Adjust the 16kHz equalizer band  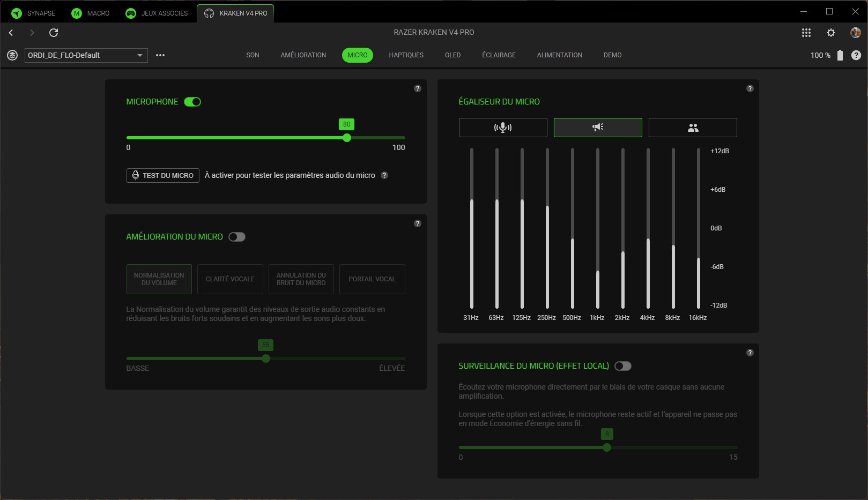pyautogui.click(x=699, y=228)
